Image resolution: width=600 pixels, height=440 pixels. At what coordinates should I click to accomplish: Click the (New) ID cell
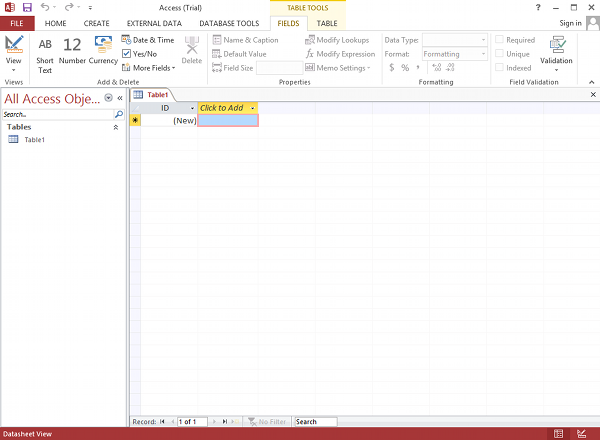pos(169,121)
